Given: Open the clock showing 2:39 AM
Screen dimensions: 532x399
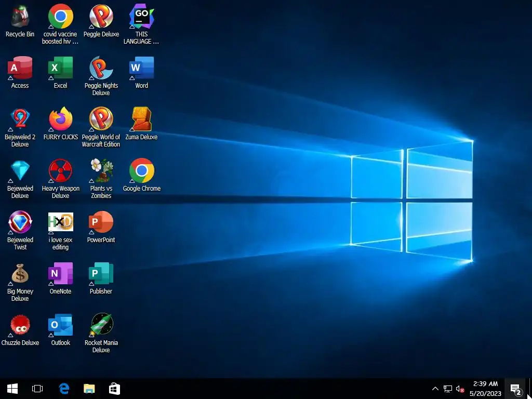Looking at the screenshot, I should (x=486, y=389).
